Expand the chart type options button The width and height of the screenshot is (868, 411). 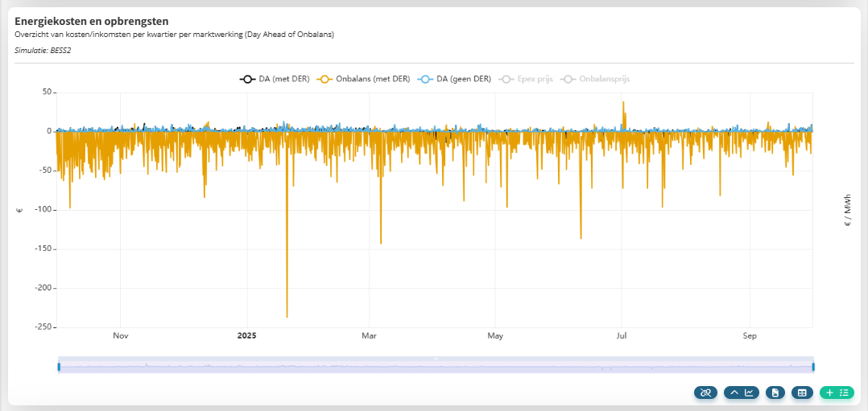tap(742, 393)
